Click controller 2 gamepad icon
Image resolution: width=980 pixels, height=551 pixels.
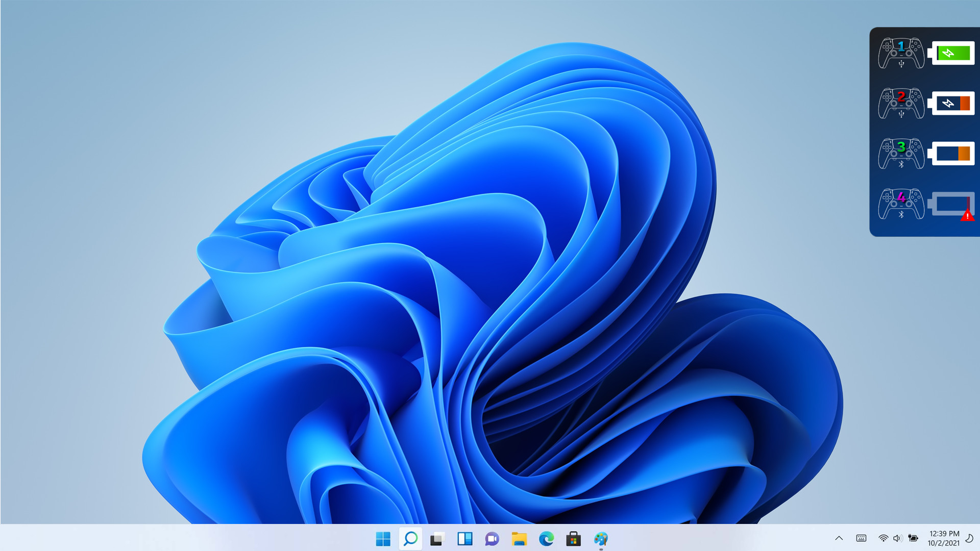click(901, 104)
